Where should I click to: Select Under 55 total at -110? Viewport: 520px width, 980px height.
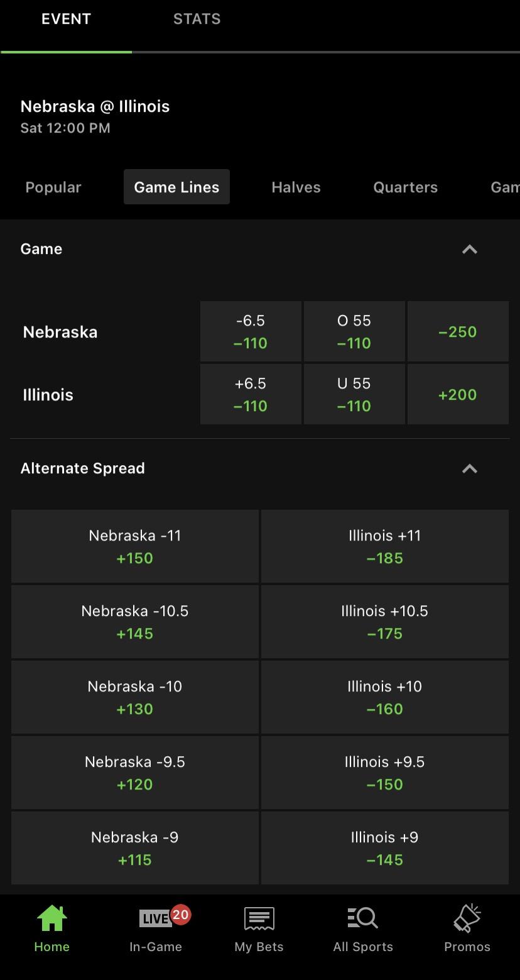(354, 394)
